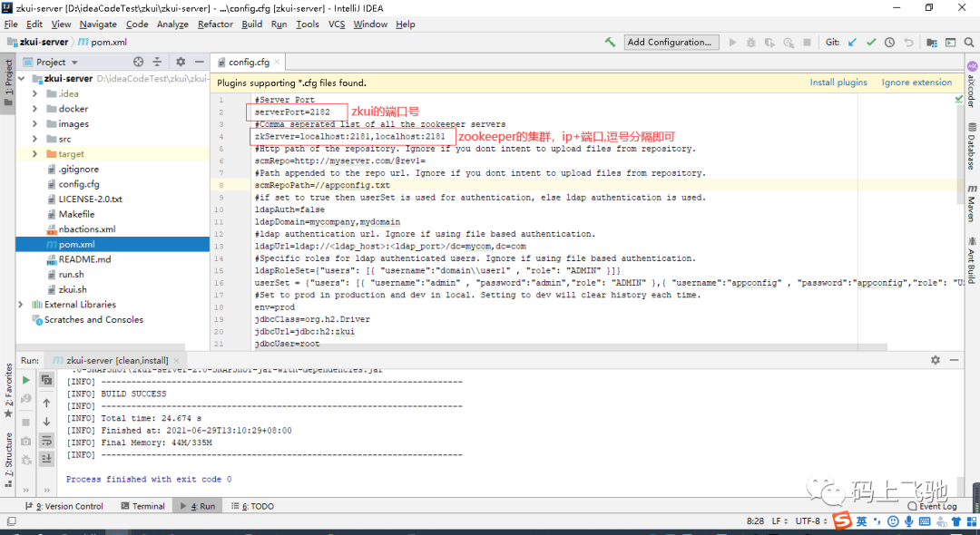Click the Down stack trace arrow in Run panel
980x535 pixels.
(x=46, y=422)
